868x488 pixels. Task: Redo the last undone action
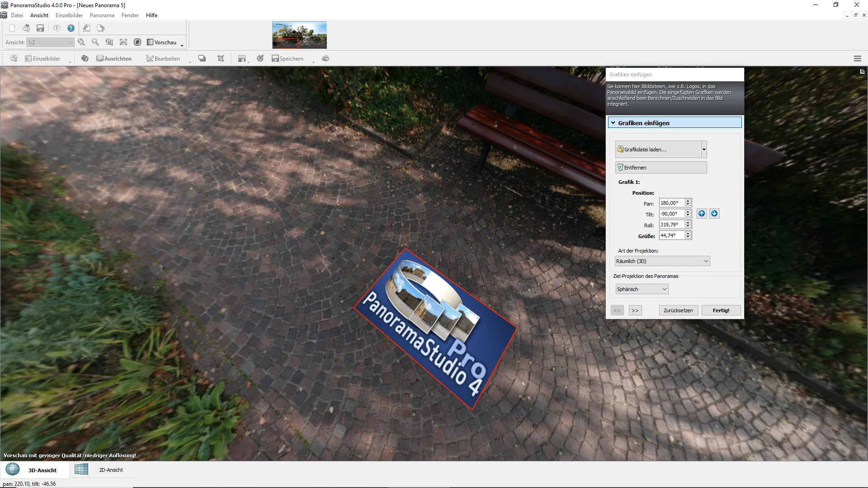[101, 28]
